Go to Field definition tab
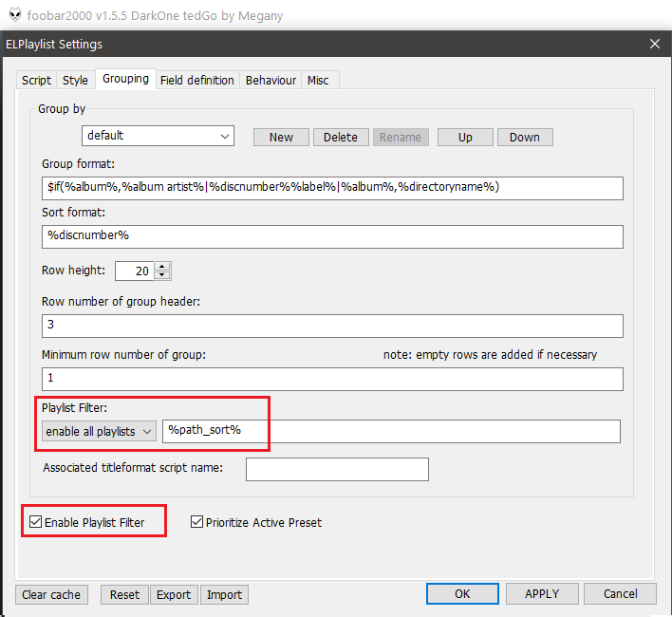The height and width of the screenshot is (617, 672). tap(196, 81)
